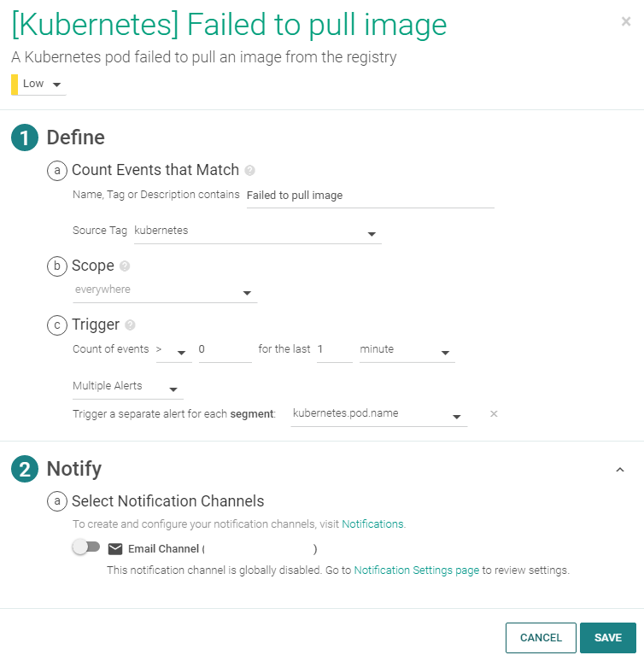This screenshot has width=644, height=661.
Task: Open the Multiple Alerts dropdown
Action: (127, 387)
